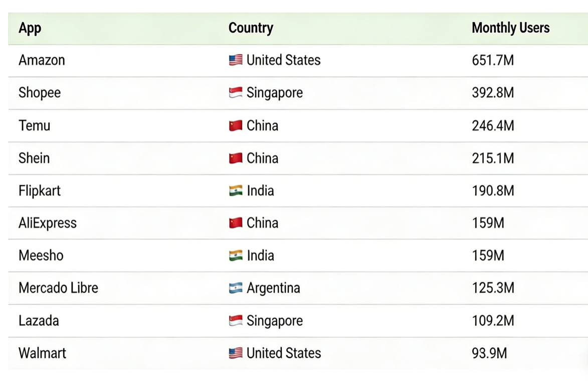Click the Monthly Users column header

tap(510, 28)
